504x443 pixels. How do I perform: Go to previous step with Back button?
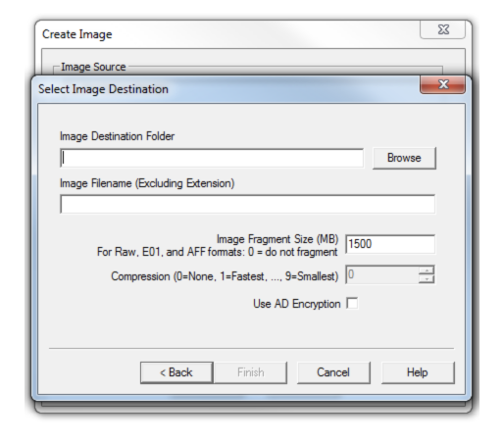pyautogui.click(x=176, y=372)
